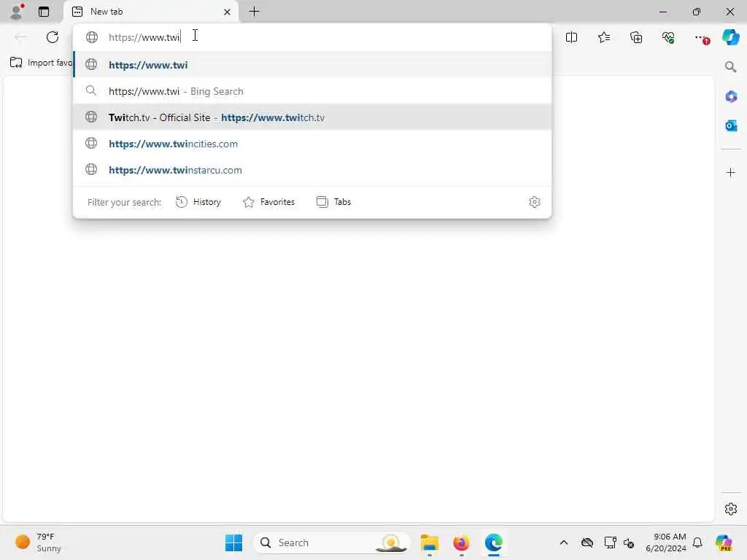The width and height of the screenshot is (747, 560).
Task: Select the Bing Search suggestion
Action: [312, 91]
